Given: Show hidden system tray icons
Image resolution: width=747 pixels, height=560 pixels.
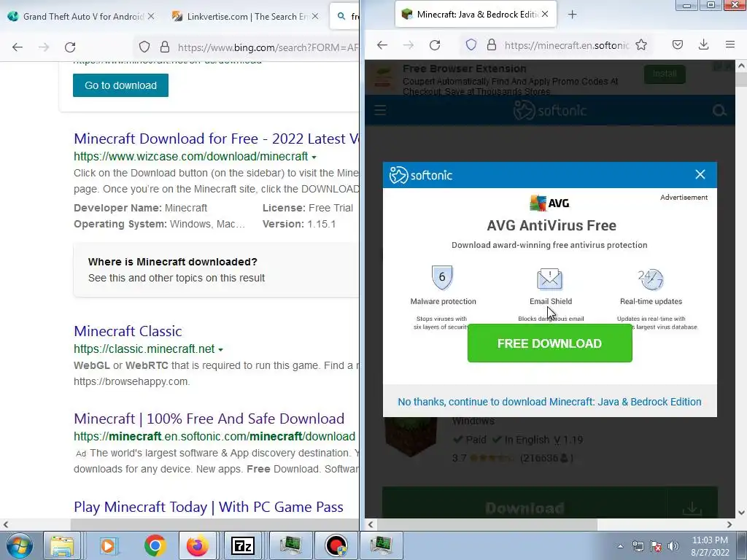Looking at the screenshot, I should [620, 546].
